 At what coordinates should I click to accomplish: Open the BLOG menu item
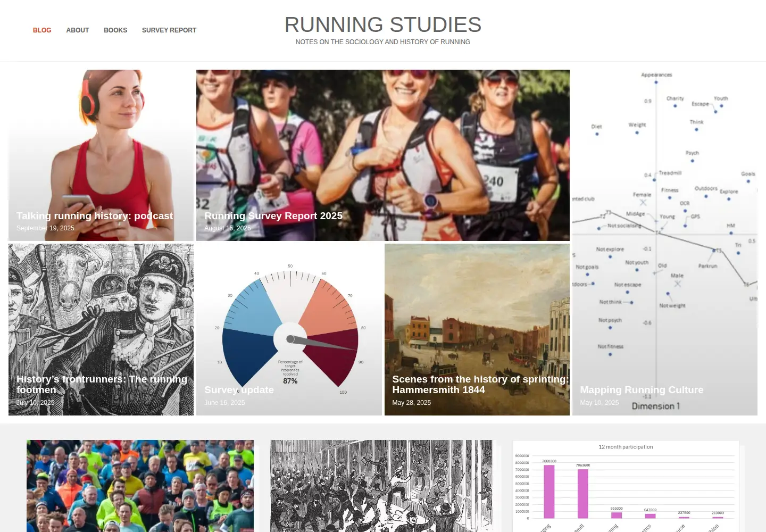click(42, 30)
